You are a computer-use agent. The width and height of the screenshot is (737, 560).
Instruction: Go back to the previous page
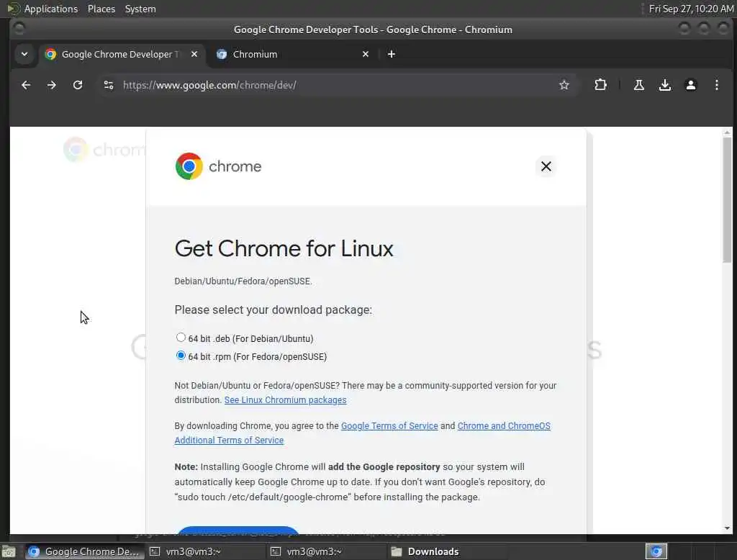(26, 85)
